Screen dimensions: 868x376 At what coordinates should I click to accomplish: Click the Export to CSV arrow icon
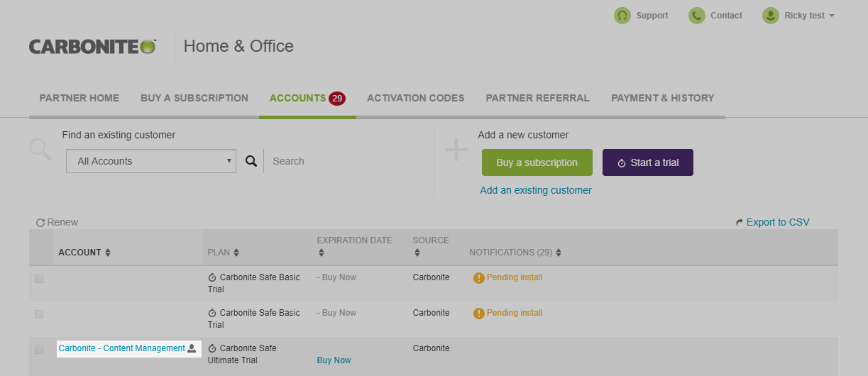[x=740, y=223]
